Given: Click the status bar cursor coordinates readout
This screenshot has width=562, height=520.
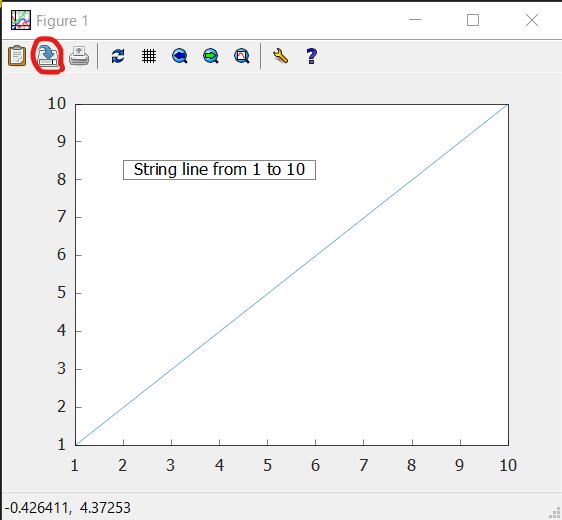Looking at the screenshot, I should 67,508.
